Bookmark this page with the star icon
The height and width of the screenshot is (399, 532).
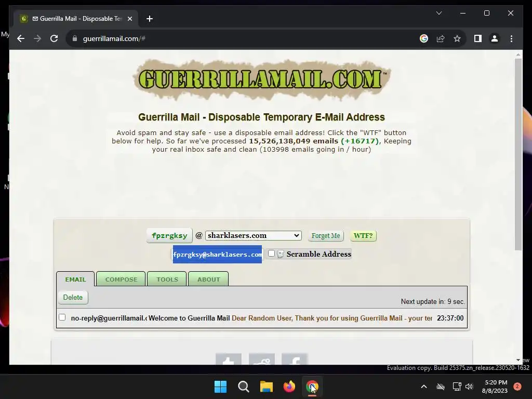click(x=457, y=38)
